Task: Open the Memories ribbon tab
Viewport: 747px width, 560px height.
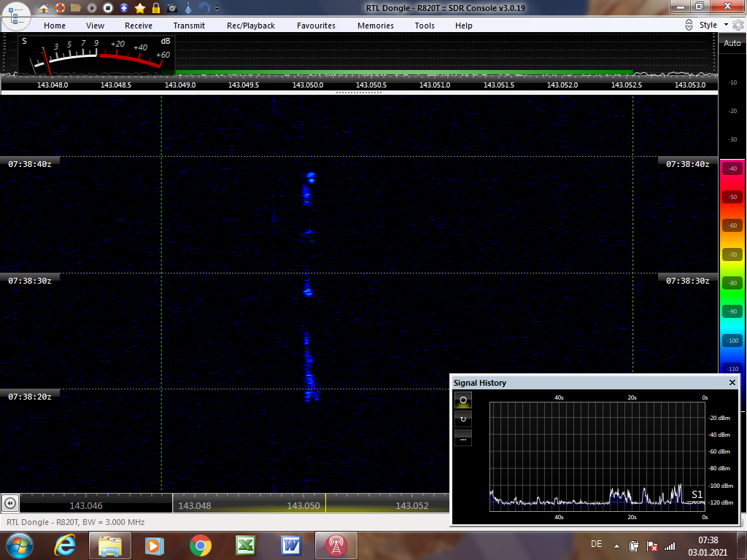Action: tap(376, 26)
